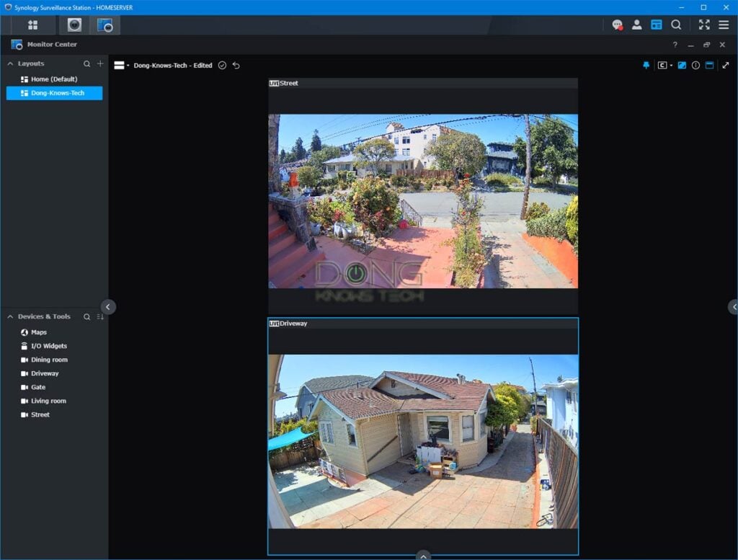Select the Driveway camera in device list
The width and height of the screenshot is (738, 560).
click(54, 373)
